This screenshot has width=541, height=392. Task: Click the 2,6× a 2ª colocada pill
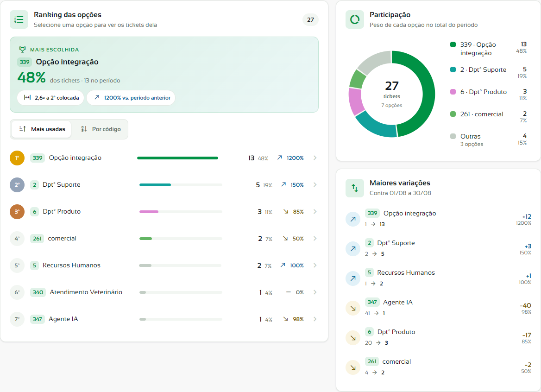click(x=51, y=98)
